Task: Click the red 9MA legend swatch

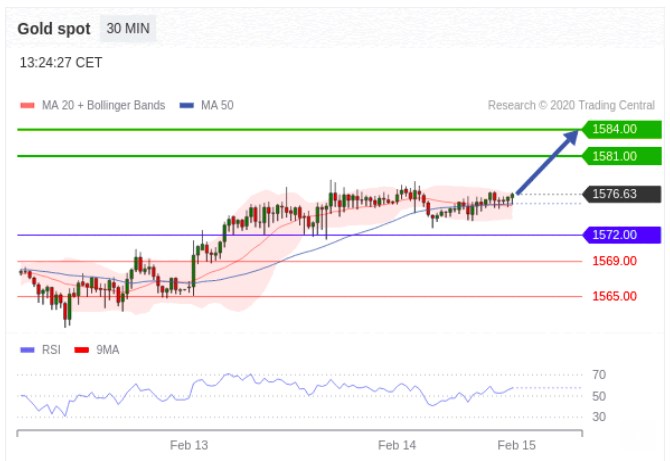Action: point(82,350)
